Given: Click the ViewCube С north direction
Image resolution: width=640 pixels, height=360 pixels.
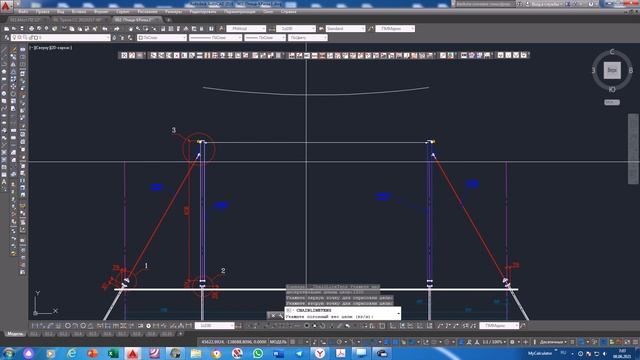Looking at the screenshot, I should [612, 52].
